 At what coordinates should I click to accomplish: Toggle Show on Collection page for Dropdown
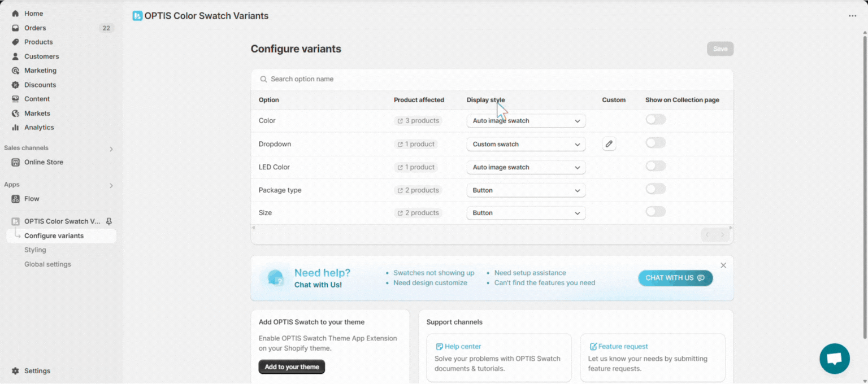pos(656,143)
